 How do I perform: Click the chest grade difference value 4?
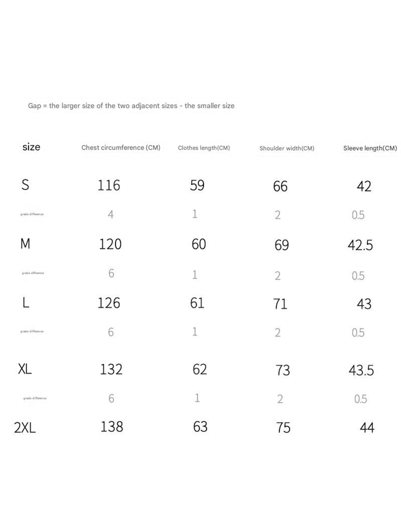point(111,215)
